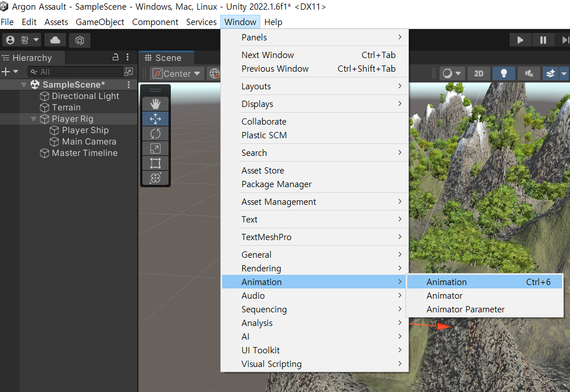The width and height of the screenshot is (570, 392).
Task: Open the Center pivot dropdown
Action: click(x=177, y=74)
